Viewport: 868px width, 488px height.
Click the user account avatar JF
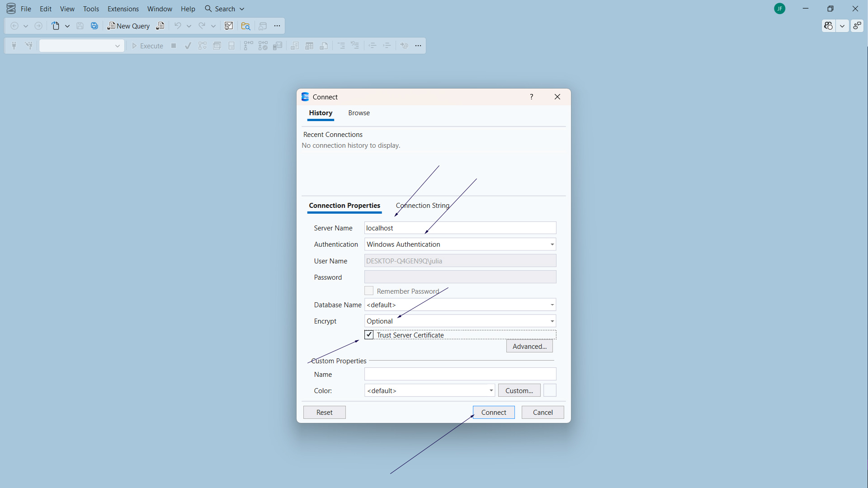coord(779,9)
